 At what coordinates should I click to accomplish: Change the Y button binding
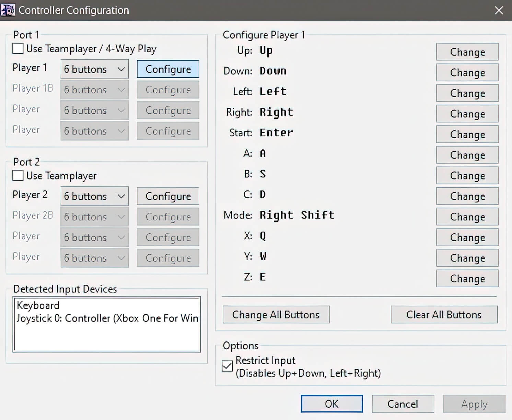(467, 258)
